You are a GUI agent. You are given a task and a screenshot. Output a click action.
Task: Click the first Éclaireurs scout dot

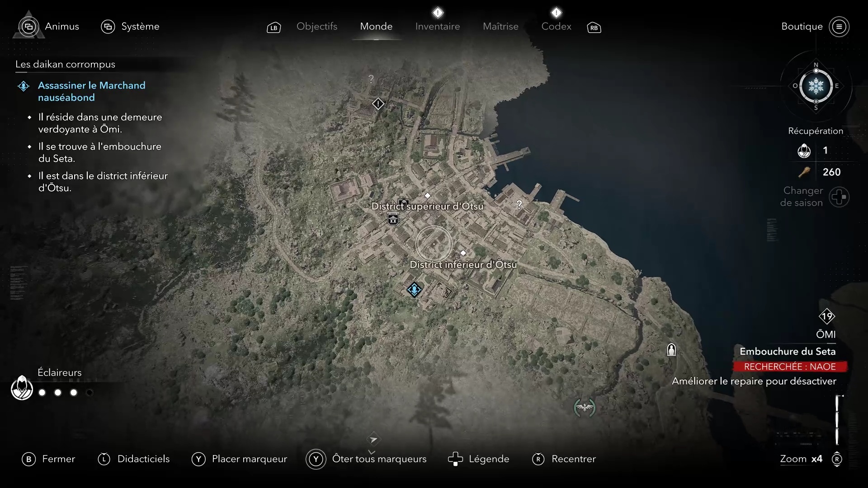click(x=42, y=393)
